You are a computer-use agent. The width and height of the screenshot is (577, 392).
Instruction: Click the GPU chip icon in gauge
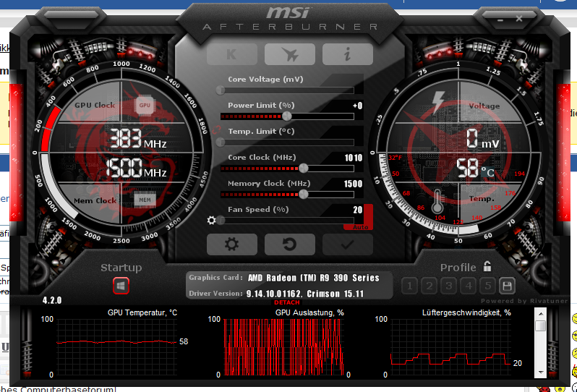(145, 106)
